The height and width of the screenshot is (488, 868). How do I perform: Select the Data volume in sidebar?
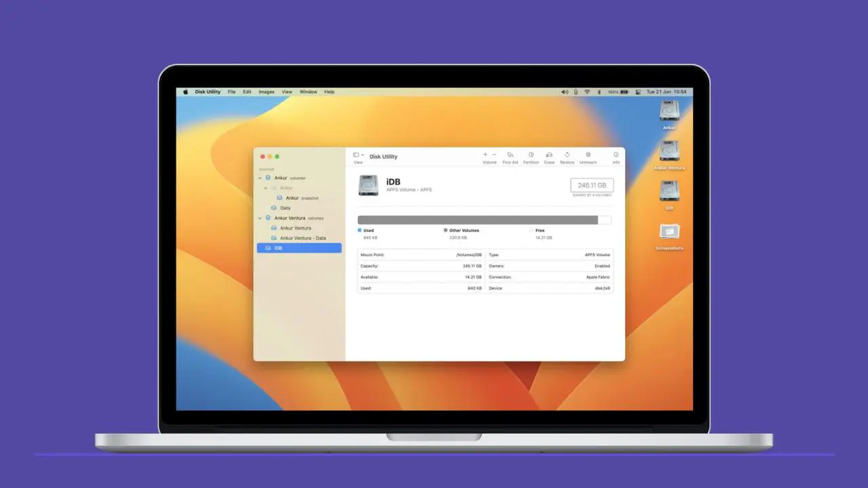(285, 208)
